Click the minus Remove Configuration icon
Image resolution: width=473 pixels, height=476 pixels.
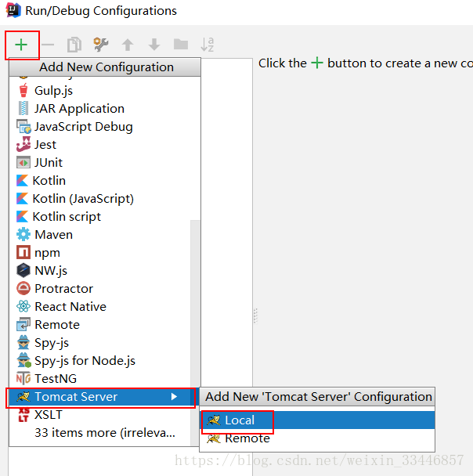[48, 45]
